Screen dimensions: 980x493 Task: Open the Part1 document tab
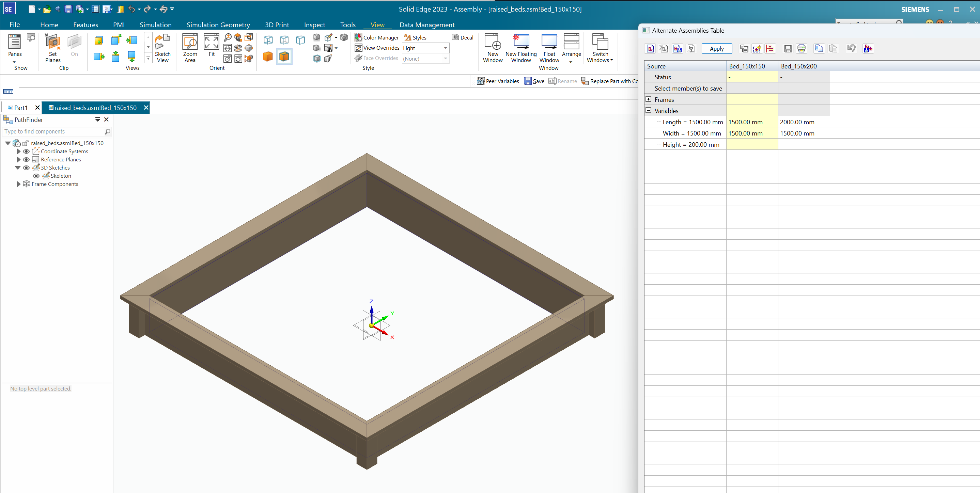(20, 108)
